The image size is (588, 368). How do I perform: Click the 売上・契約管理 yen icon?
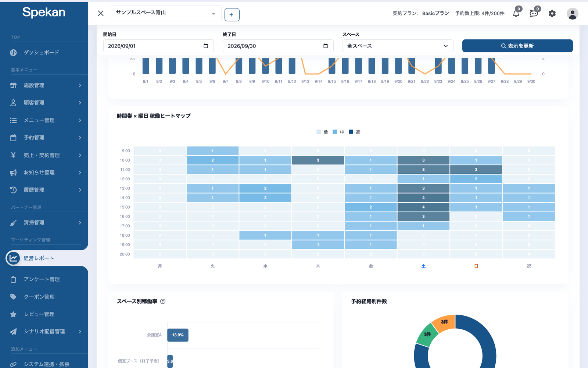click(x=13, y=155)
